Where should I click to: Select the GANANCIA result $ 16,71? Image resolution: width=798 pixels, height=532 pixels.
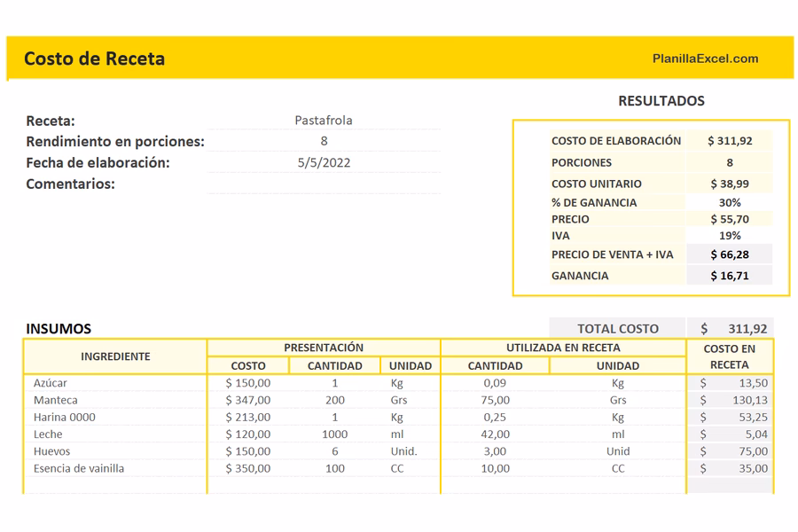click(729, 276)
